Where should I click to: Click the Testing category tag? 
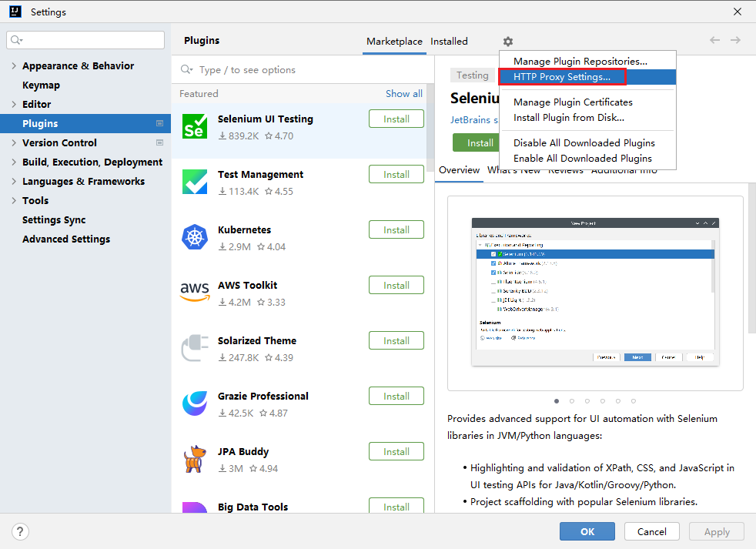(x=472, y=75)
